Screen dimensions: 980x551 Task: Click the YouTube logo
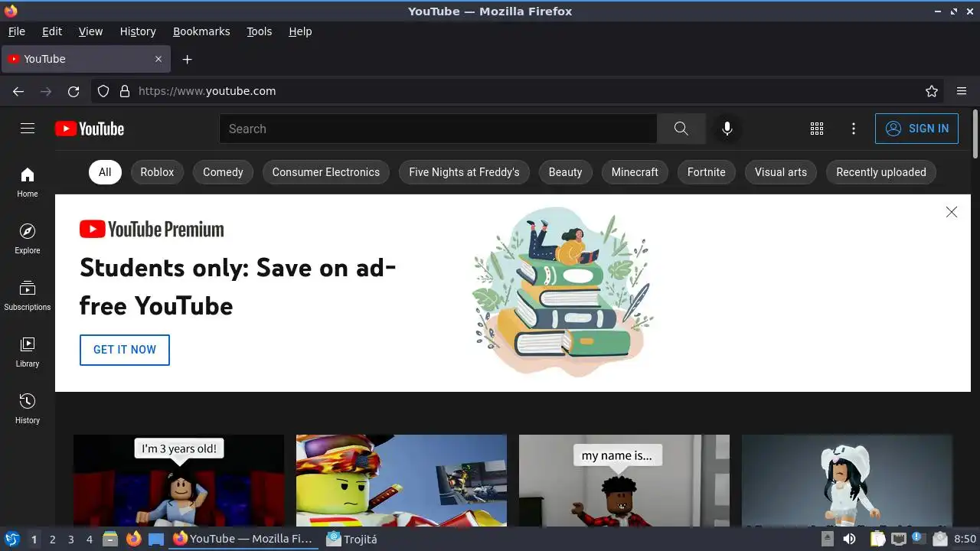(x=90, y=129)
